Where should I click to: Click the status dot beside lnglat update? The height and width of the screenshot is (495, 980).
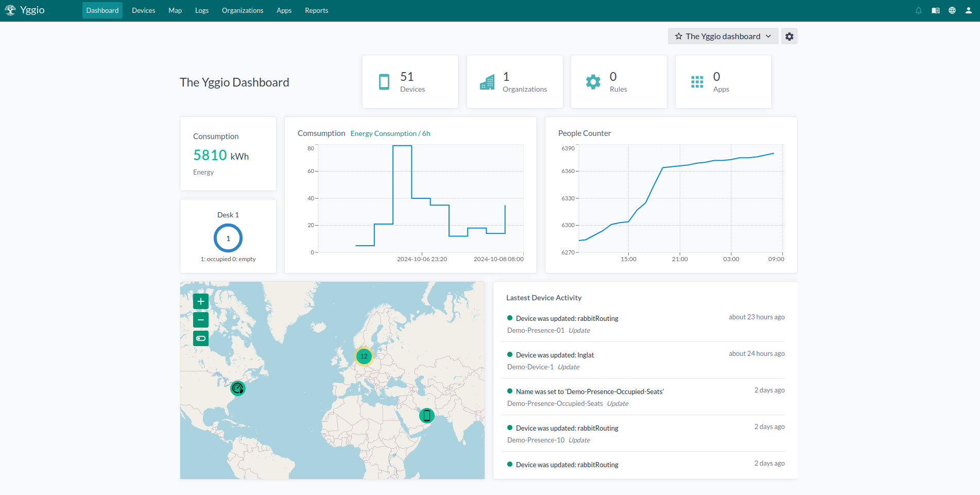click(510, 354)
